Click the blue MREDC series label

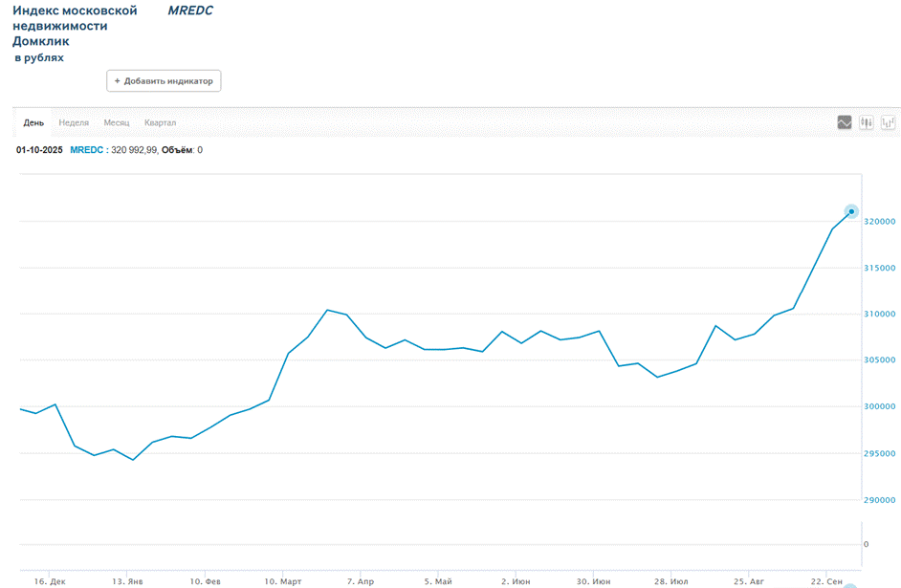[x=86, y=150]
